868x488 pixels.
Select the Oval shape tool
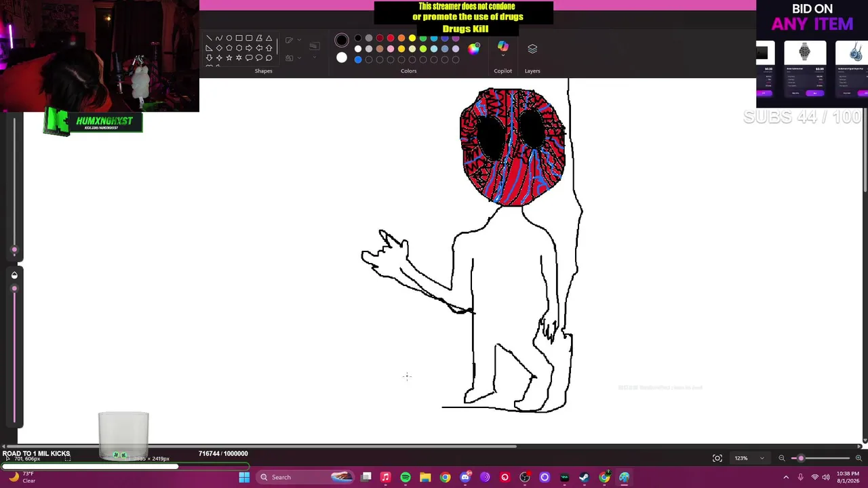coord(229,38)
